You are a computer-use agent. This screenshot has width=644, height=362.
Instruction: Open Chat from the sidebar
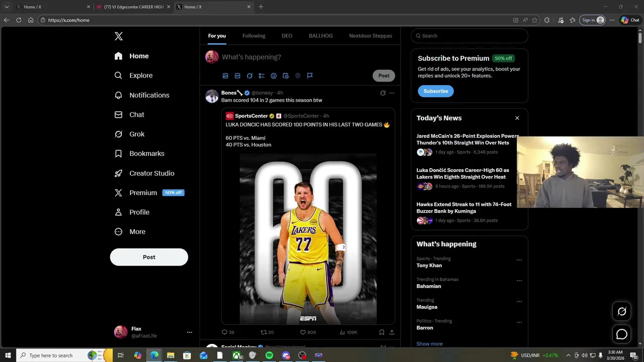[x=129, y=115]
